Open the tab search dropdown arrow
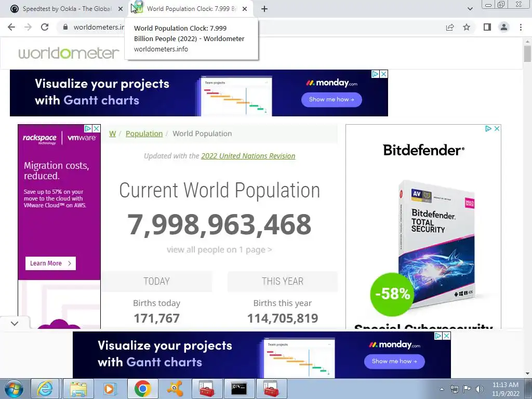Screen dimensions: 532x399 coord(470,9)
